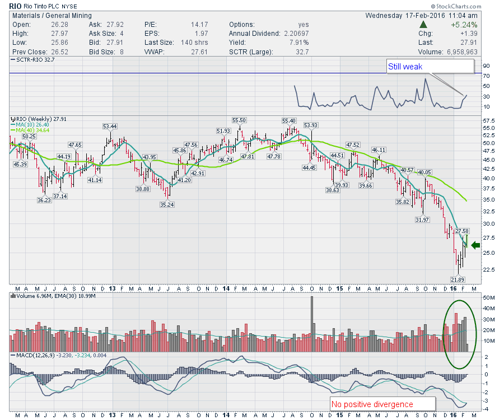Click the Last price value in the top-right block
This screenshot has height=420, width=504.
(x=469, y=43)
